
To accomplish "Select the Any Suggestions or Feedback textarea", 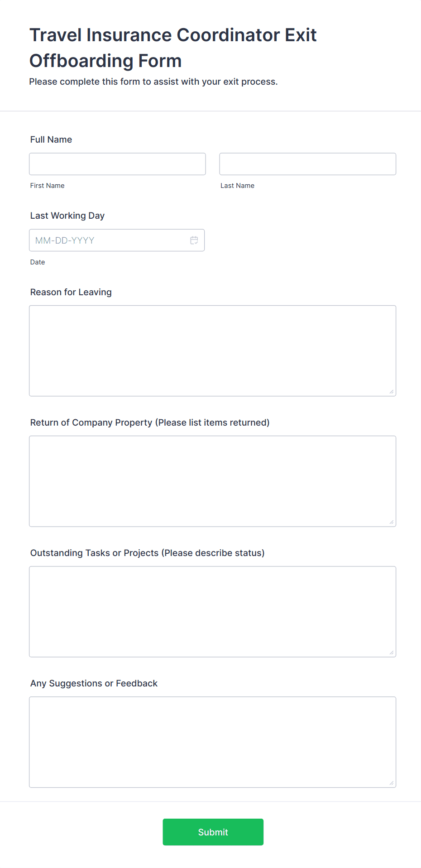I will coord(213,742).
